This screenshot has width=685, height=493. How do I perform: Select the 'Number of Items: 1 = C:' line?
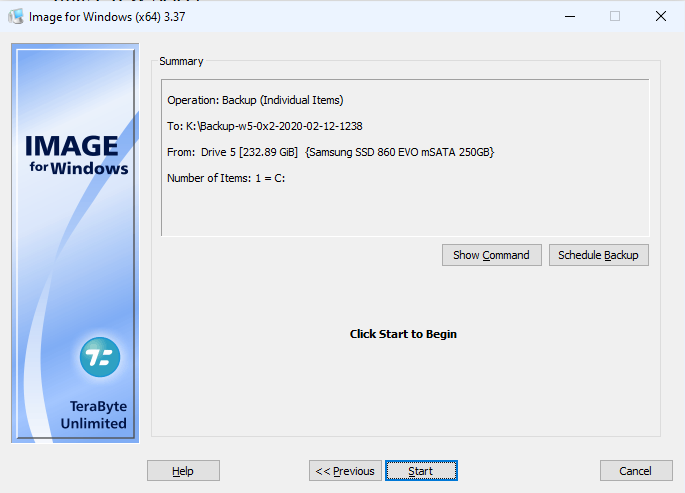pos(226,178)
